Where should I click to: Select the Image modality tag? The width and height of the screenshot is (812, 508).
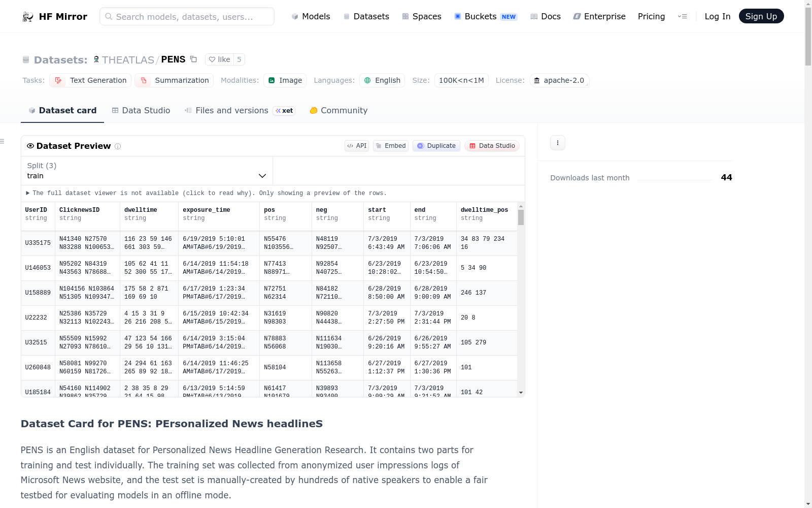point(285,80)
